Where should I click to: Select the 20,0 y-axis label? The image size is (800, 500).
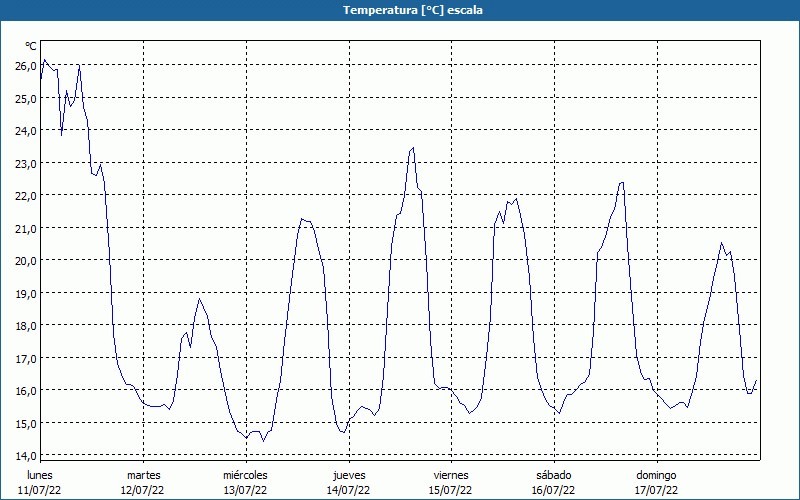coord(26,261)
